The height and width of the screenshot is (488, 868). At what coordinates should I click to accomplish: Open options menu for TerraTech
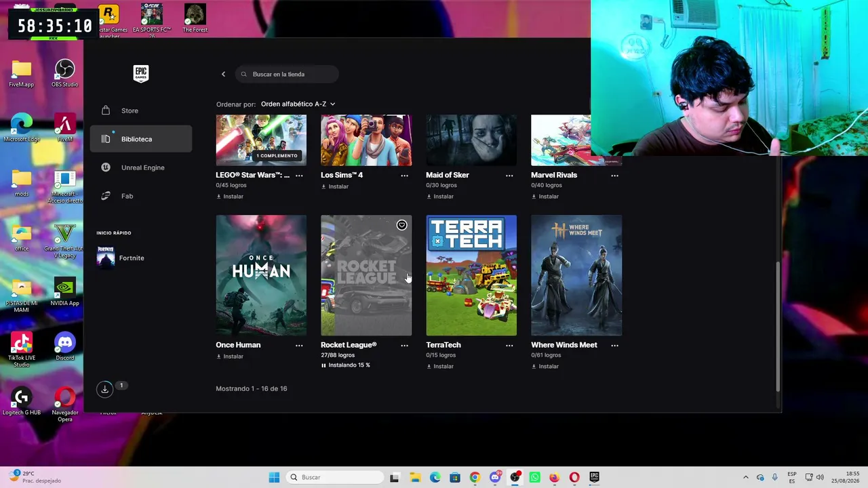[x=509, y=346]
